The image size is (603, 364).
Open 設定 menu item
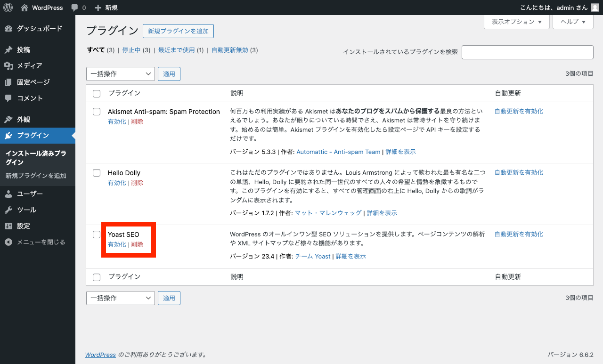(x=24, y=226)
